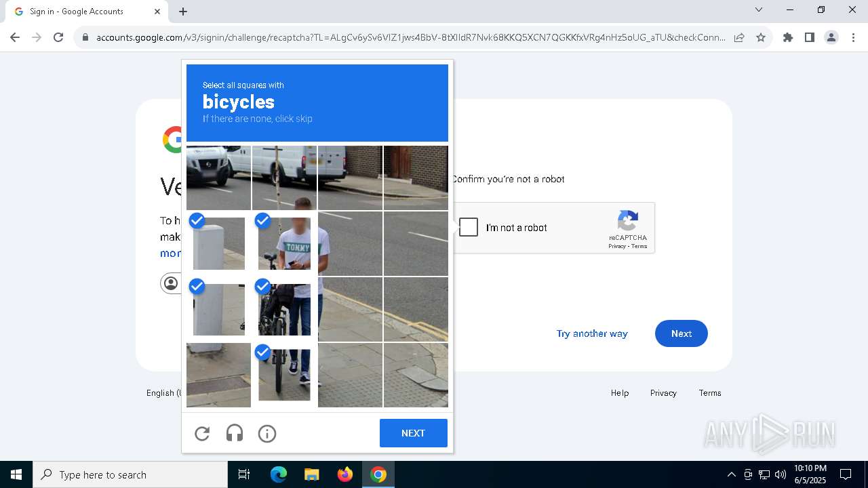
Task: Click the blue NEXT button in captcha
Action: tap(414, 433)
